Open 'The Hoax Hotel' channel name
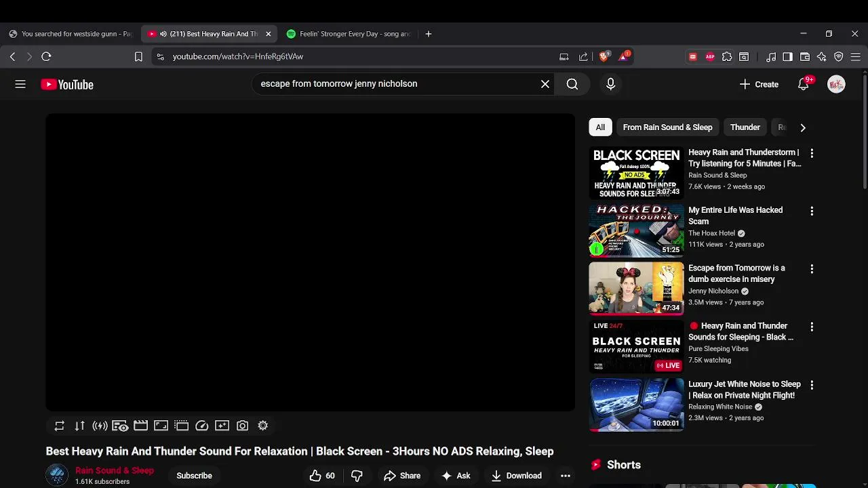This screenshot has height=488, width=868. click(x=711, y=233)
